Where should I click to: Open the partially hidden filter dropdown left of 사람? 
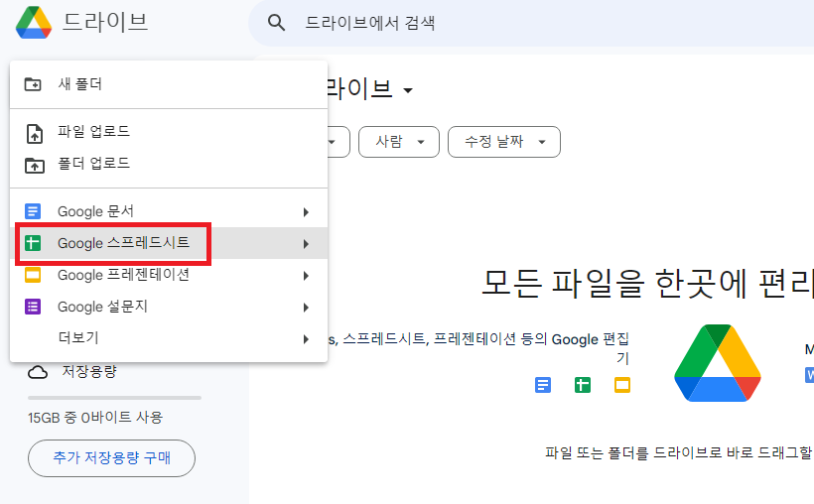point(339,142)
